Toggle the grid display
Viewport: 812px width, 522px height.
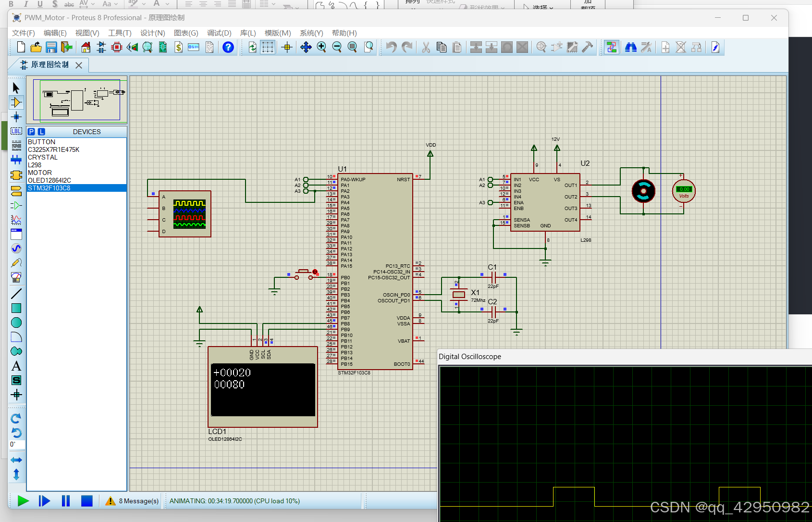[268, 47]
